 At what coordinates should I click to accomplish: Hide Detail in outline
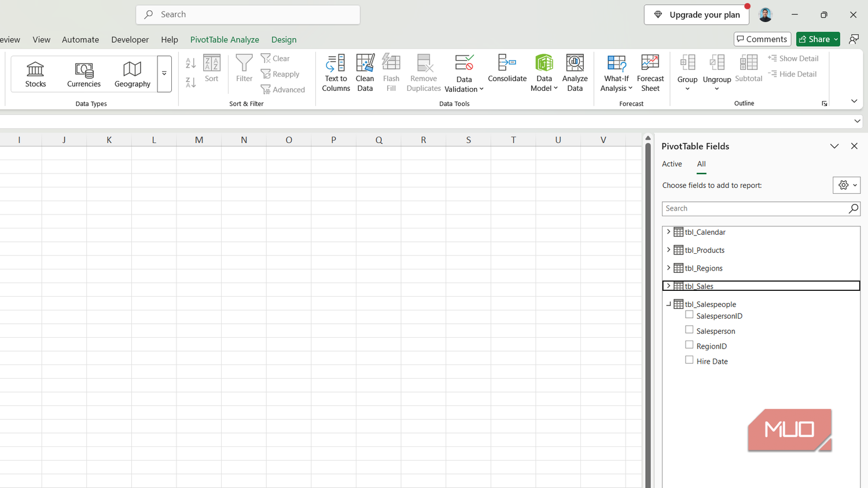[x=793, y=74]
